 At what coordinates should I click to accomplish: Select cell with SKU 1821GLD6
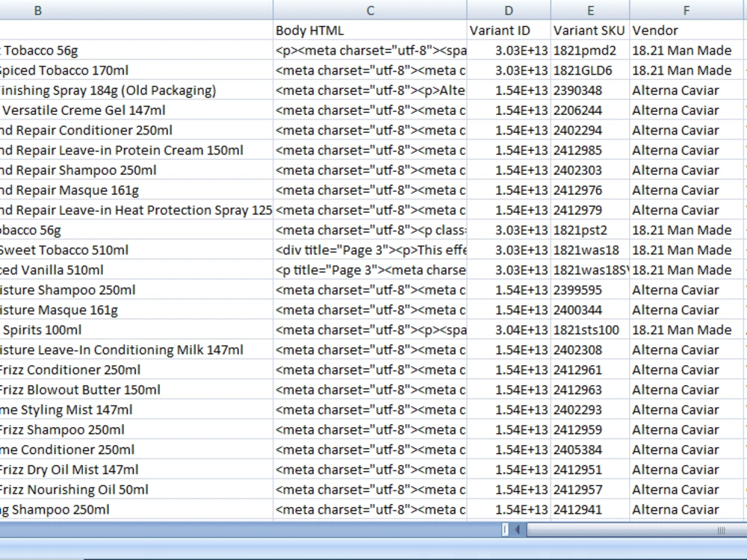click(590, 70)
